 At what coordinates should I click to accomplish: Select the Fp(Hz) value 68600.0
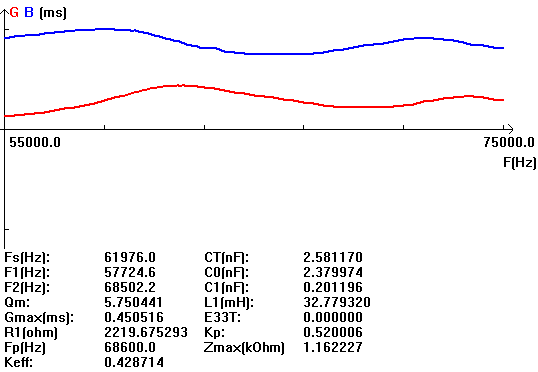tap(130, 347)
